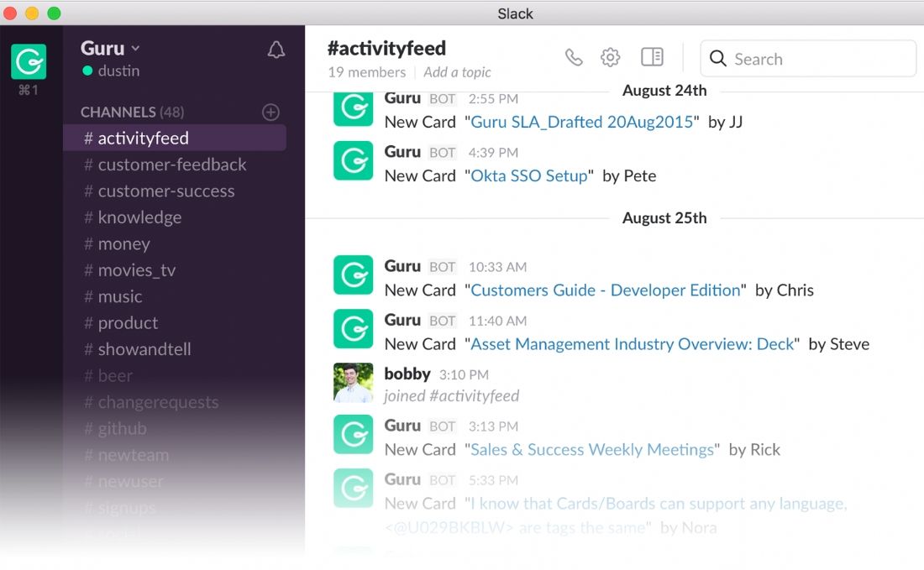Click the 3:13 PM message timestamp

point(493,426)
